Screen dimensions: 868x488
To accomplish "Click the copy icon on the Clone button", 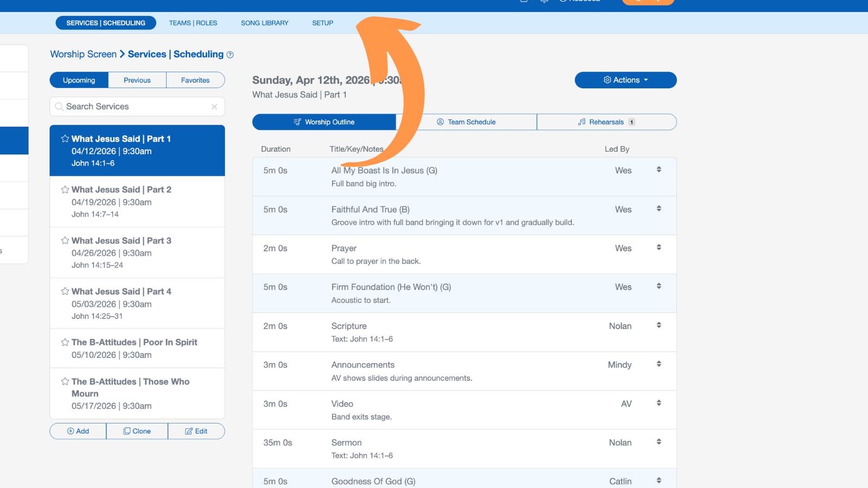I will [x=127, y=431].
